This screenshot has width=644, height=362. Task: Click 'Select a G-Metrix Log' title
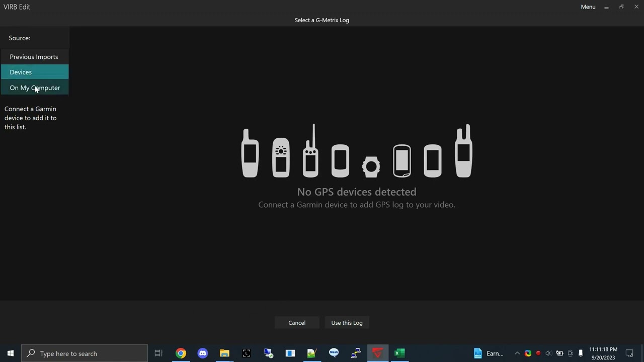(322, 20)
